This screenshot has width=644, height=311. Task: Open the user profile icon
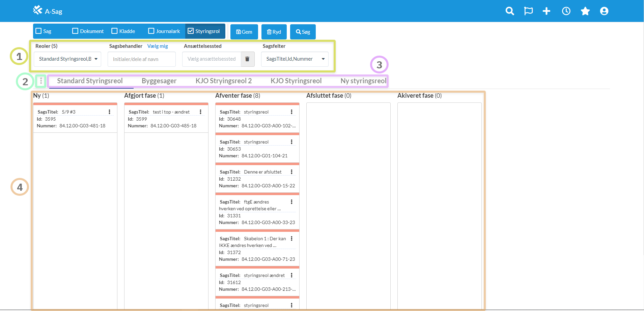604,11
